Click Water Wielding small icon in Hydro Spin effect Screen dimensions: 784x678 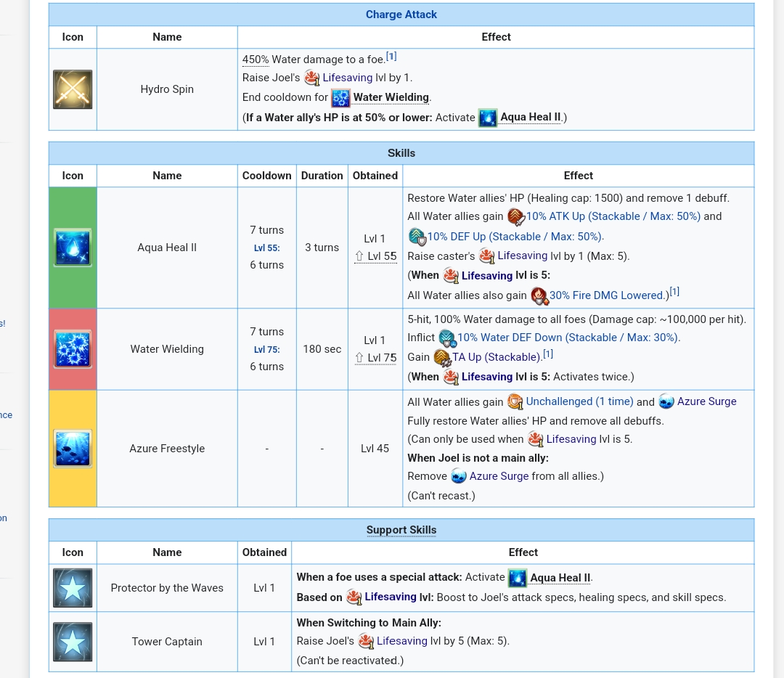point(340,97)
